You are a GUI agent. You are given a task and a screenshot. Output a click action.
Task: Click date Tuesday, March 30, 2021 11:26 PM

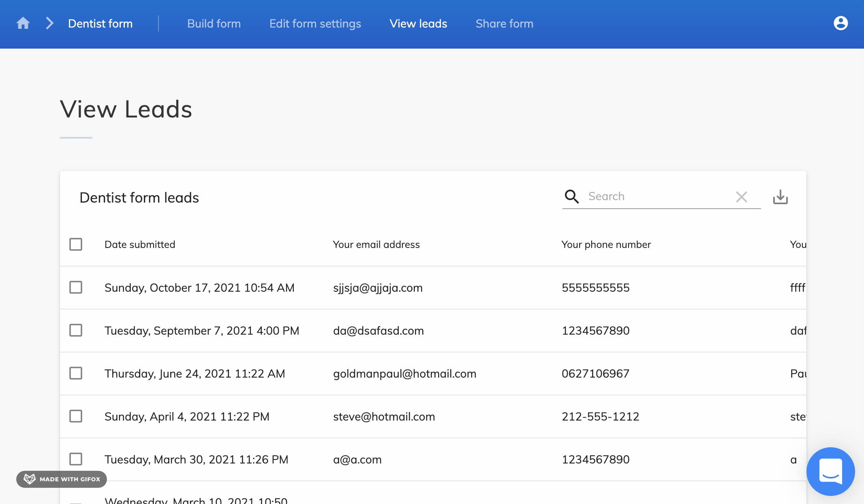[196, 459]
